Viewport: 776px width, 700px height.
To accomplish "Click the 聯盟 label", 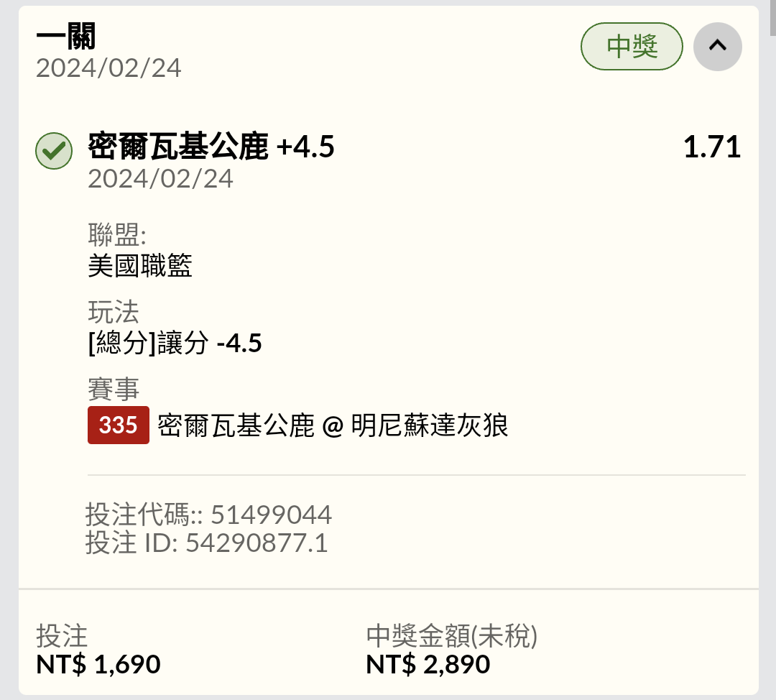I will tap(117, 235).
